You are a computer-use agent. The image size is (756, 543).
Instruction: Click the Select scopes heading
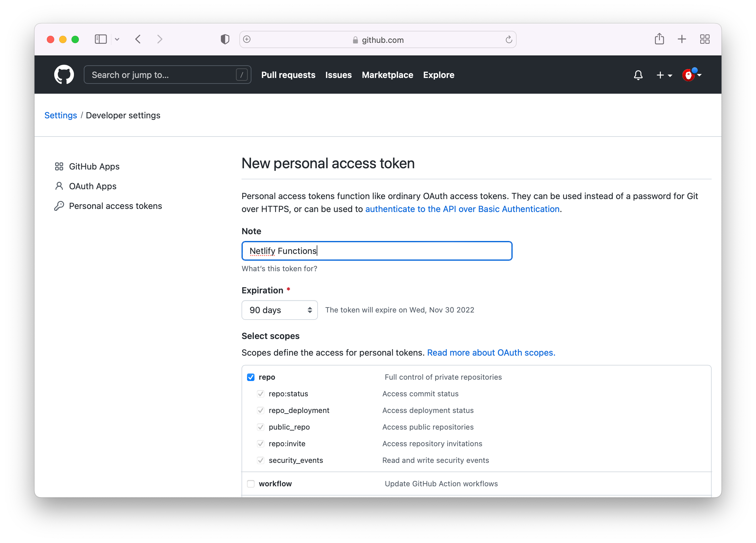pyautogui.click(x=270, y=336)
